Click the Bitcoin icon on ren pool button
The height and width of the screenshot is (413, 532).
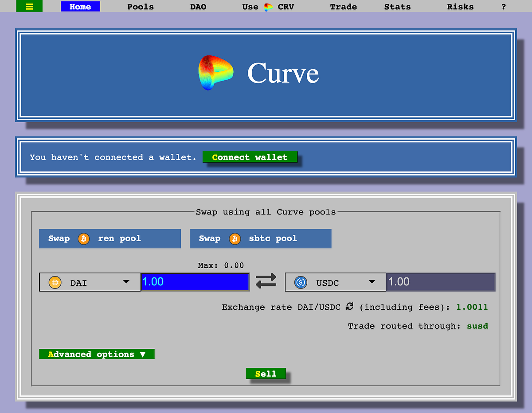[83, 238]
